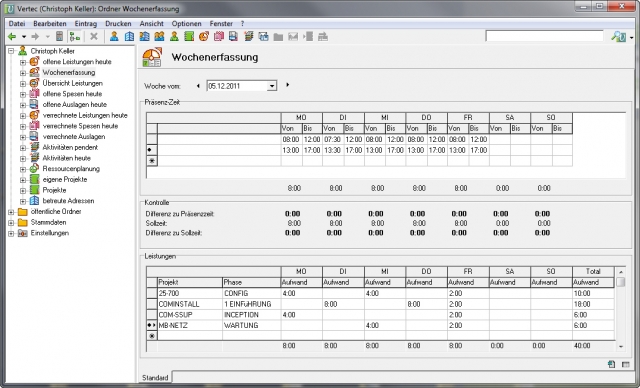Click the Projekt column header
Viewport: 640px width, 388px height.
(x=190, y=282)
